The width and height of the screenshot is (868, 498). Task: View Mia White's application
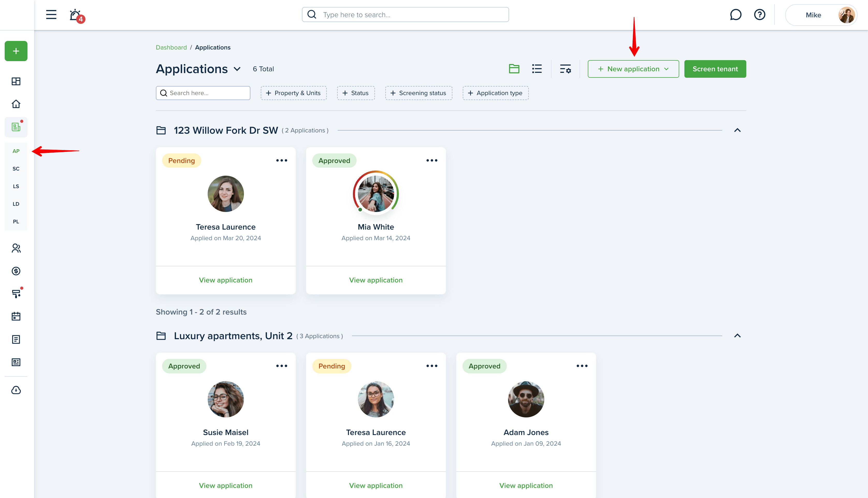(x=375, y=280)
